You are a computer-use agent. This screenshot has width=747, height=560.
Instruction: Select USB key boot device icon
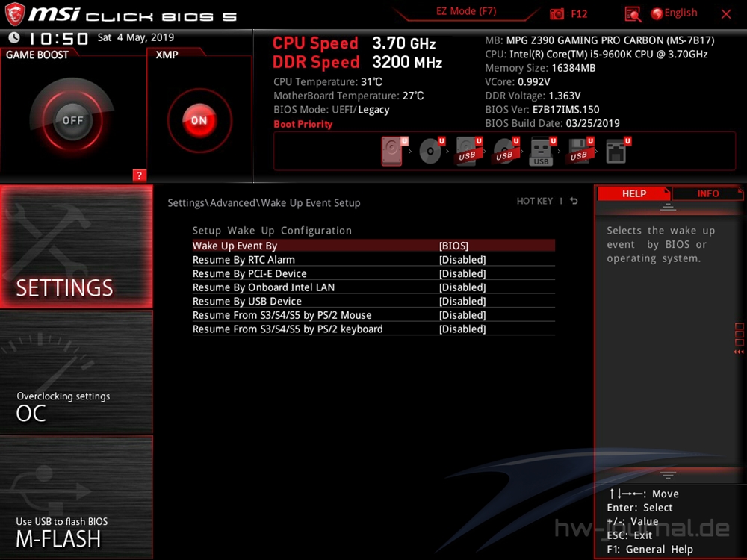(x=542, y=152)
